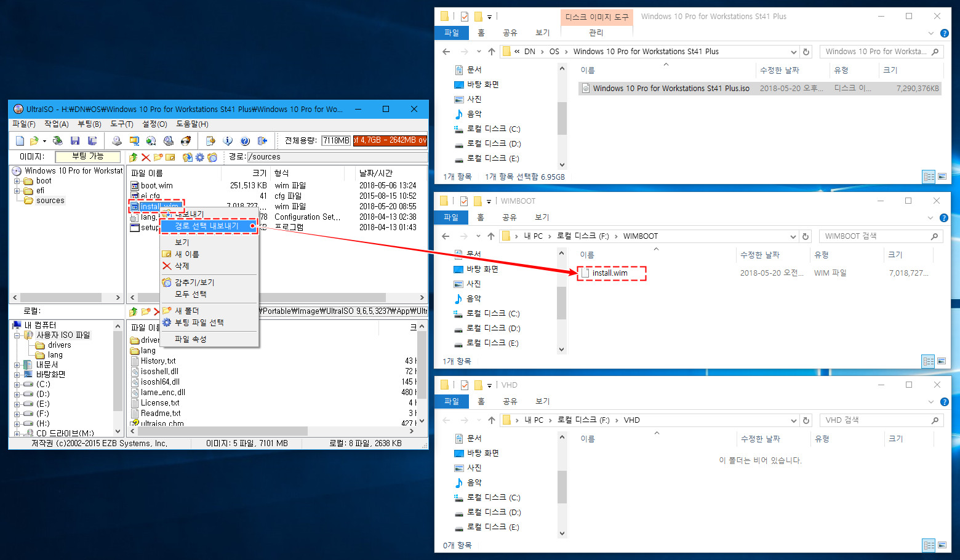Click the red X delete icon in image toolbar

click(x=146, y=158)
